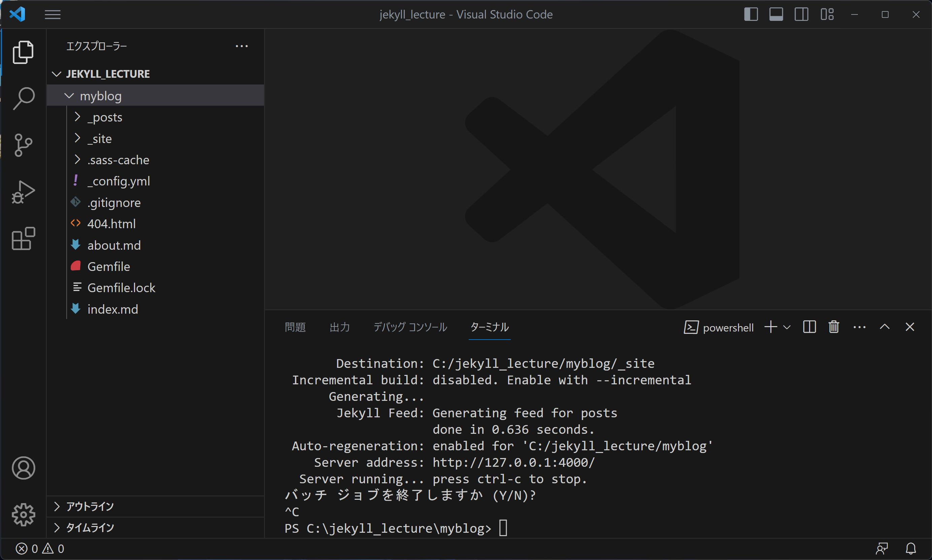Viewport: 932px width, 560px height.
Task: Close the terminal panel
Action: click(x=910, y=327)
